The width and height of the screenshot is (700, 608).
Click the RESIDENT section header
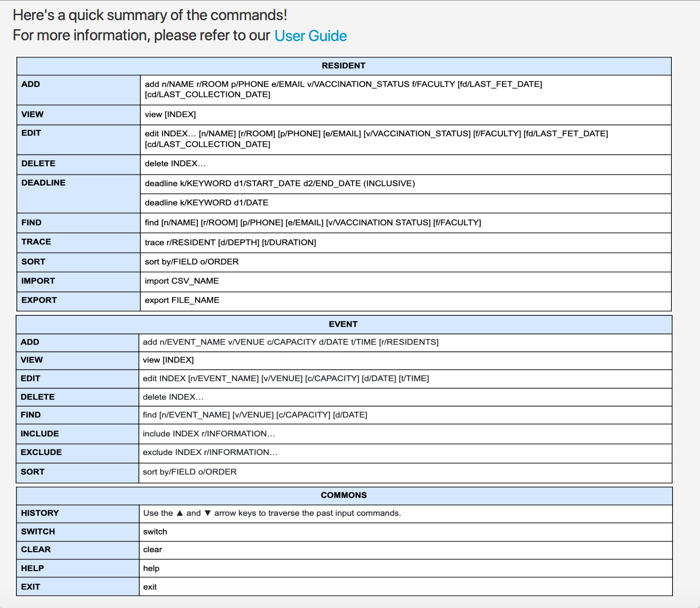(343, 66)
